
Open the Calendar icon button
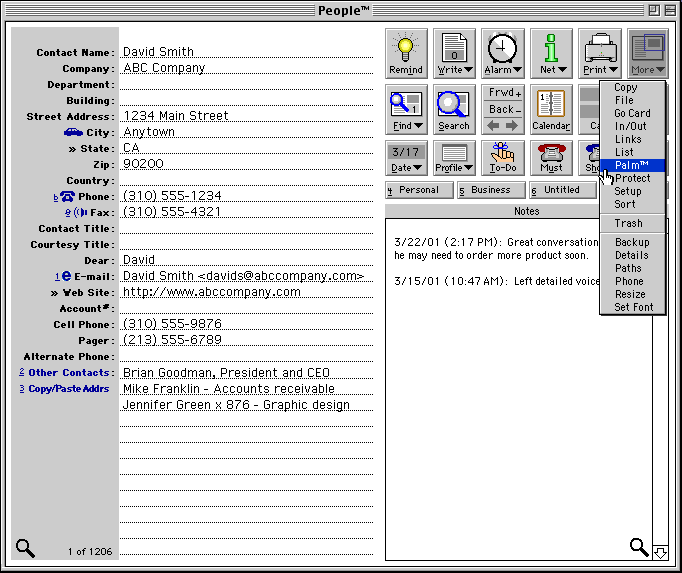[x=551, y=109]
